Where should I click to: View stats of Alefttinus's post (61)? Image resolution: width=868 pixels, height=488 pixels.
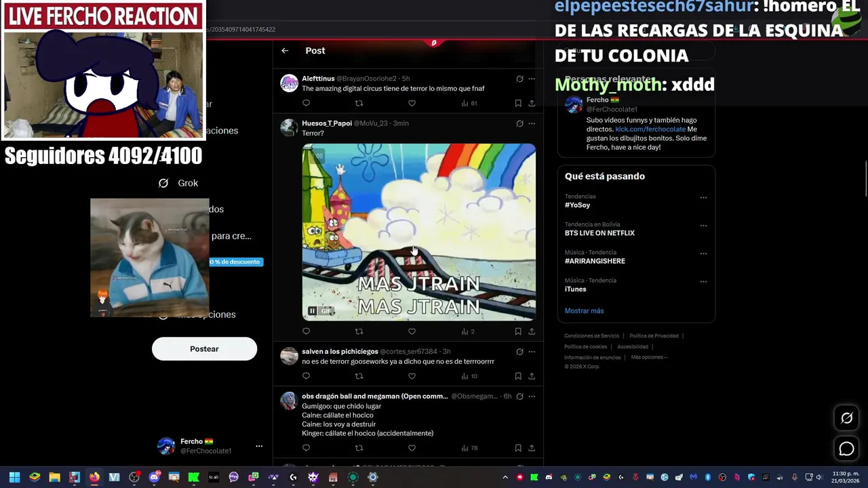coord(469,104)
